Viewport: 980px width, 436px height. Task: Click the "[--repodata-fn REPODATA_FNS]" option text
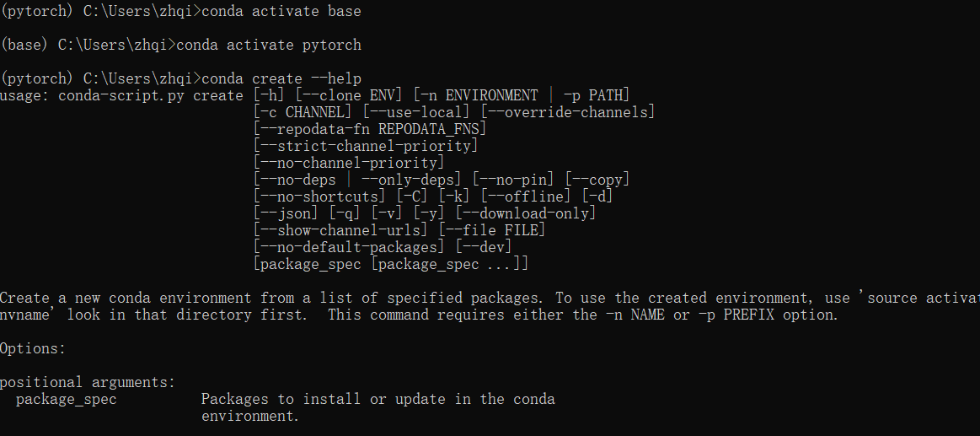(x=370, y=129)
